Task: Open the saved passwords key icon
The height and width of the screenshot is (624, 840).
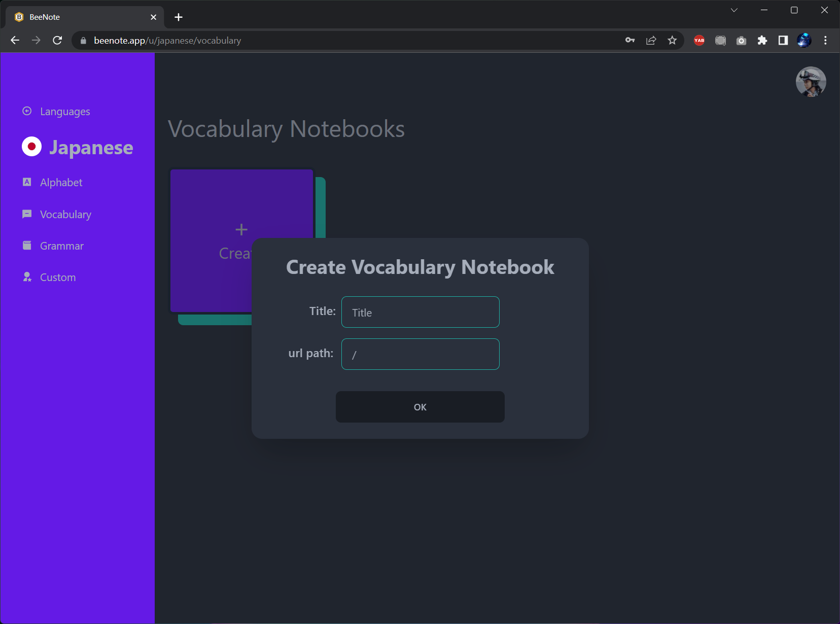Action: [630, 40]
